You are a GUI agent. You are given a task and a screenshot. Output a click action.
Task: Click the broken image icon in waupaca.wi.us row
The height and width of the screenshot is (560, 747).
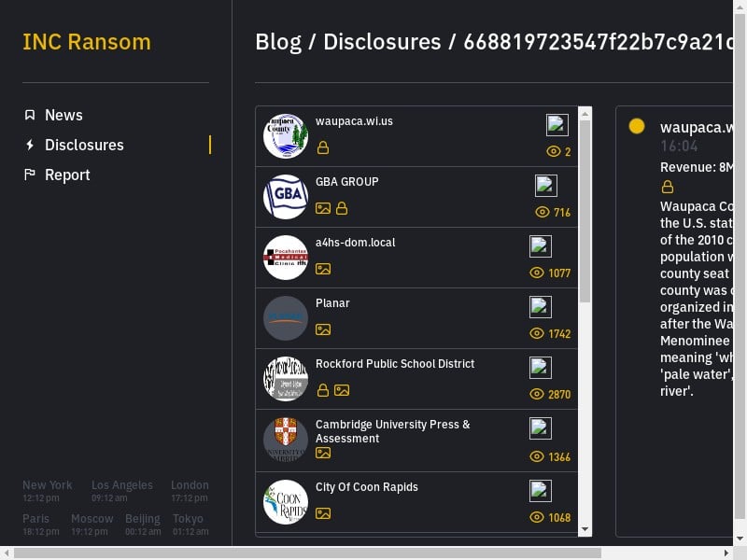(x=557, y=125)
